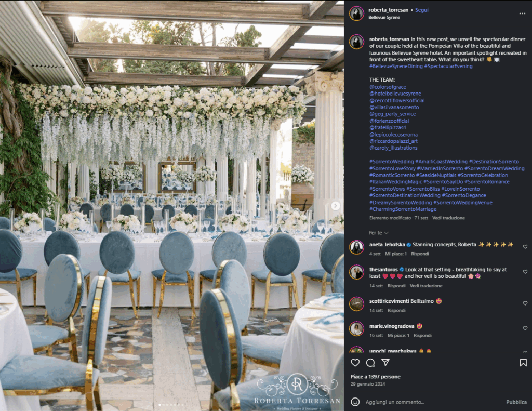Open comment bubble icon under post

click(x=370, y=363)
